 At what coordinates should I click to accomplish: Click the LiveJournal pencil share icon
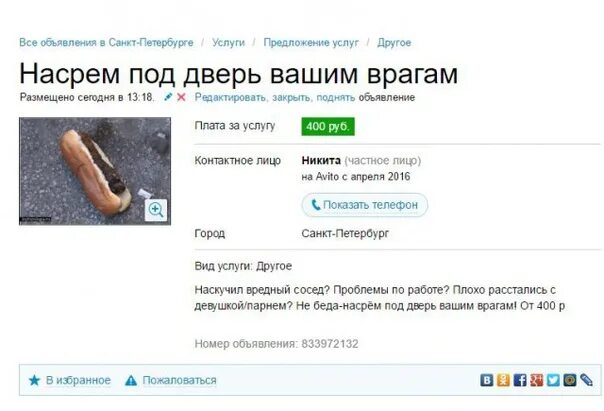(x=586, y=380)
